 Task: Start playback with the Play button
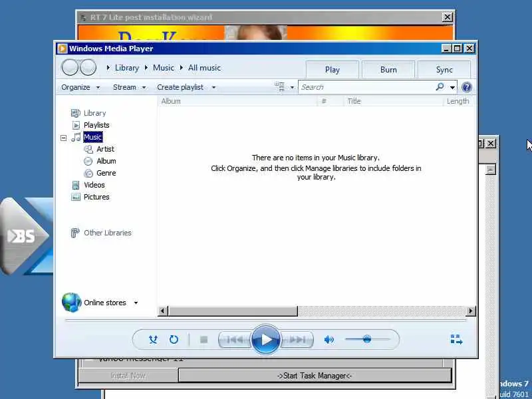click(x=265, y=339)
